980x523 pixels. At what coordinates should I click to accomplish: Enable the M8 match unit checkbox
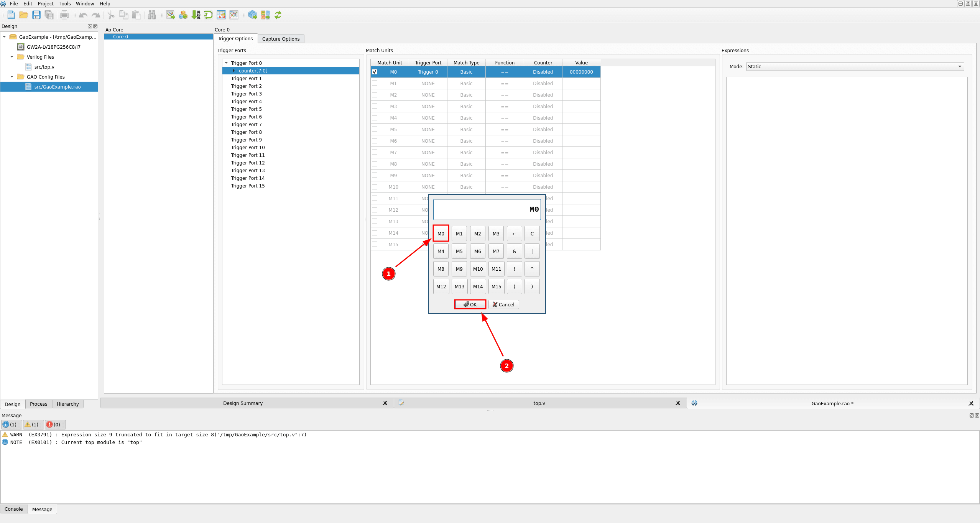[375, 164]
